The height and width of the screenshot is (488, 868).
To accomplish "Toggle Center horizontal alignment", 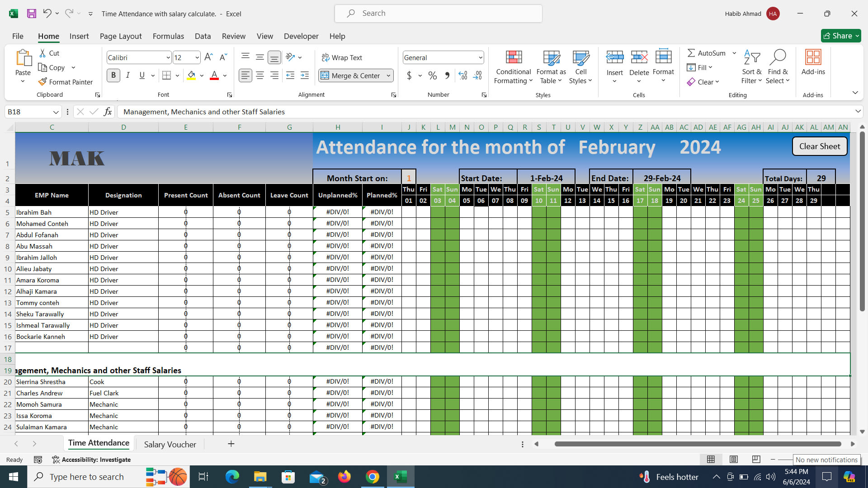I will coord(260,75).
